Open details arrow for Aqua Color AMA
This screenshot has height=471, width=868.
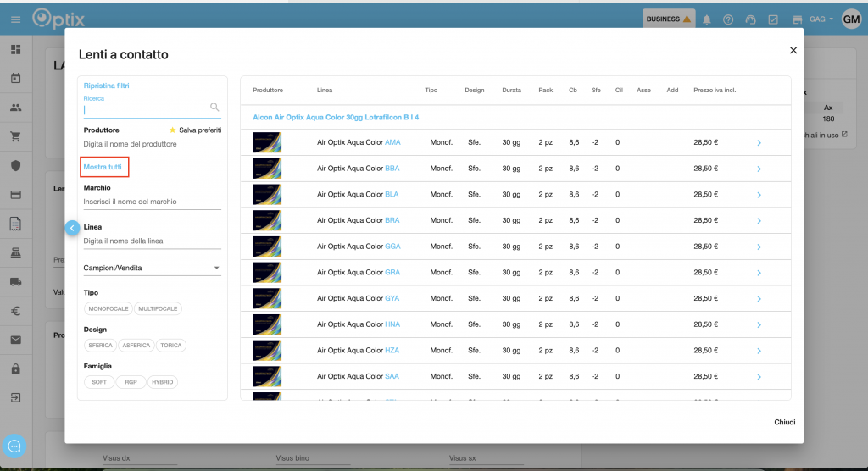click(x=759, y=143)
